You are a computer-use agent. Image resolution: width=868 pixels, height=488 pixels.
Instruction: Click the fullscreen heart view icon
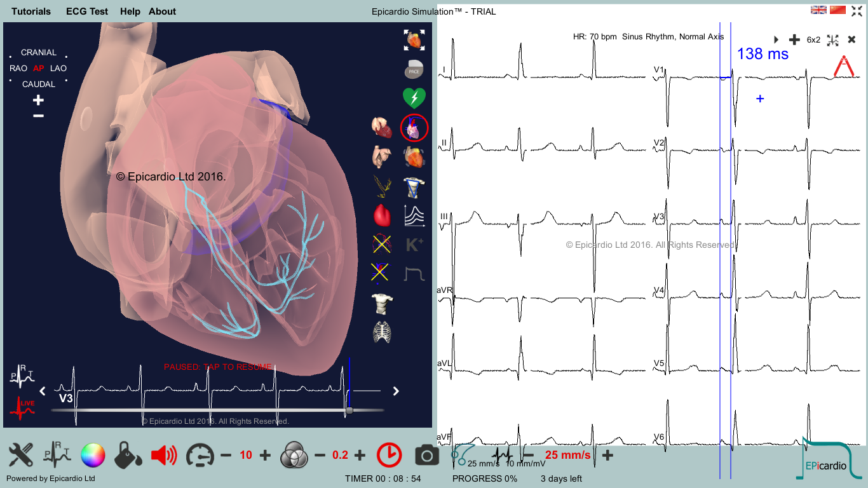(414, 40)
